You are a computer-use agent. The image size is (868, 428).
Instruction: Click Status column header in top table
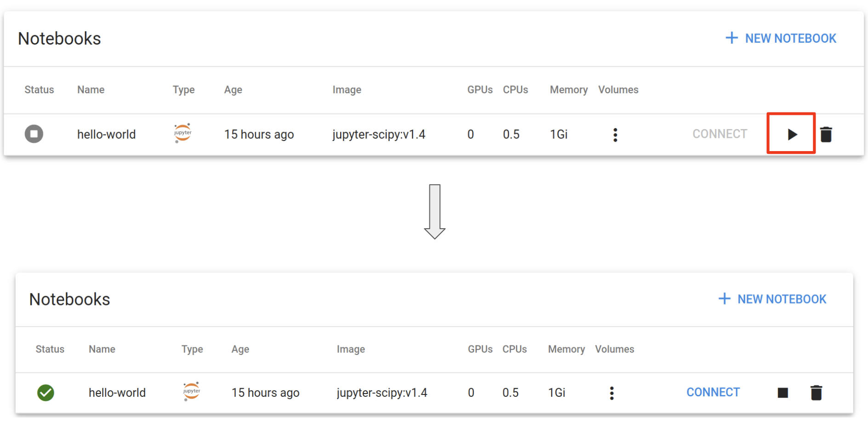point(39,90)
